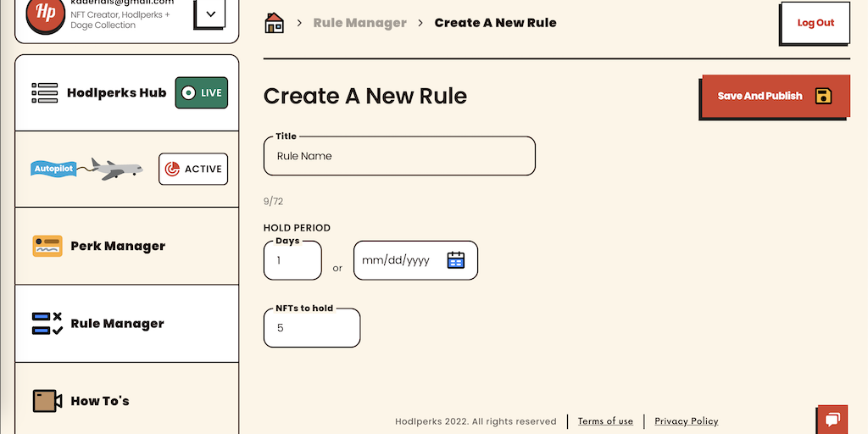Image resolution: width=868 pixels, height=434 pixels.
Task: Open the chat widget bubble
Action: tap(832, 420)
